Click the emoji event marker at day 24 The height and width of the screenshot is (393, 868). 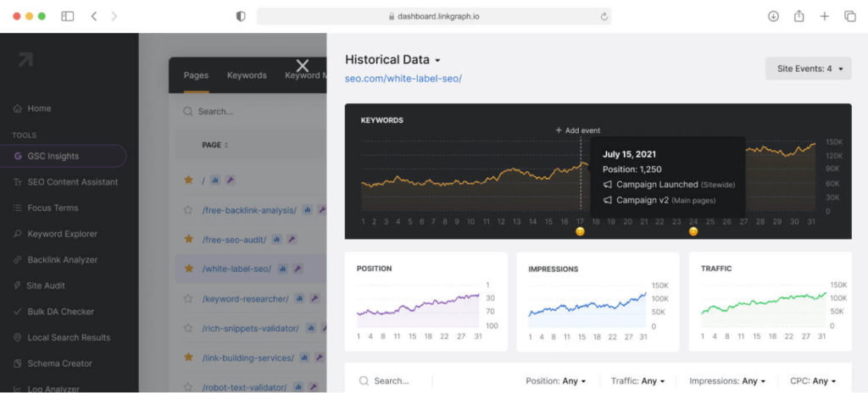693,232
